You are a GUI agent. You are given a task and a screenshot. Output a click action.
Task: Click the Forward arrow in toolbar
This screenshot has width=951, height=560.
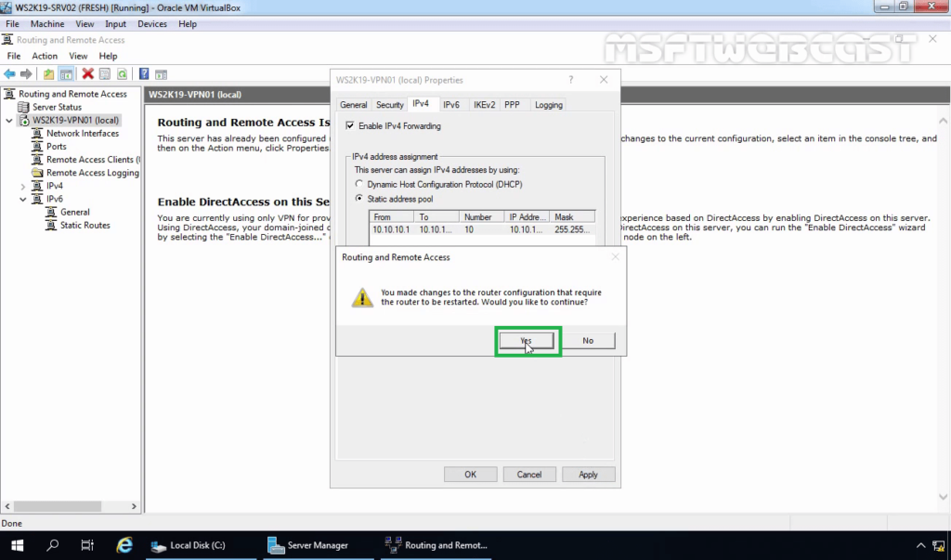26,74
